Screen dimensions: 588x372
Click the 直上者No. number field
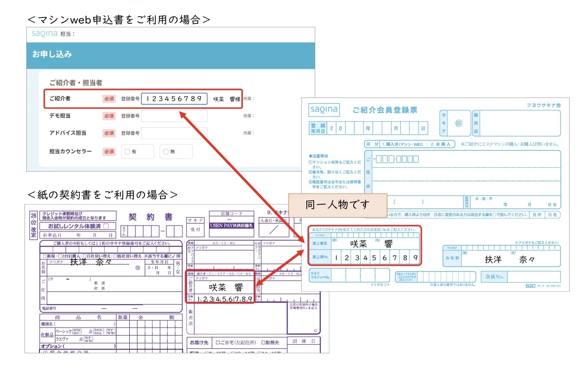point(375,257)
